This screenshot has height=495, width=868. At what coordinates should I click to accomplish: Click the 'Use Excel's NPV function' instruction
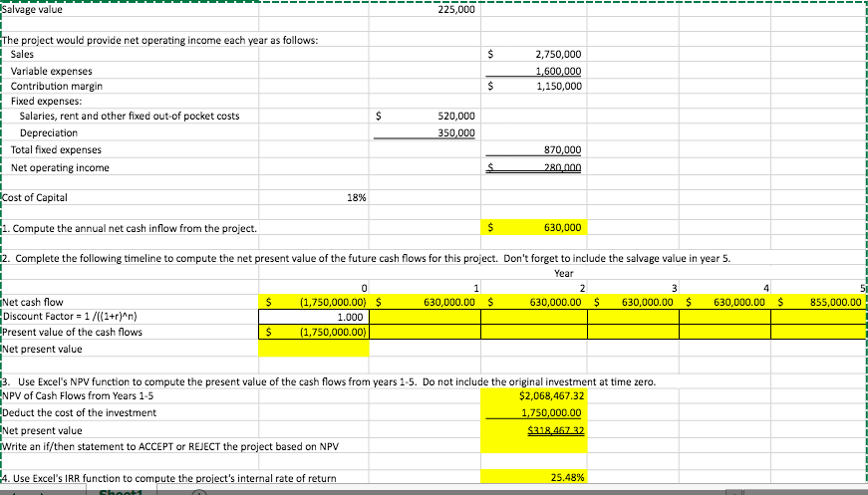(329, 381)
